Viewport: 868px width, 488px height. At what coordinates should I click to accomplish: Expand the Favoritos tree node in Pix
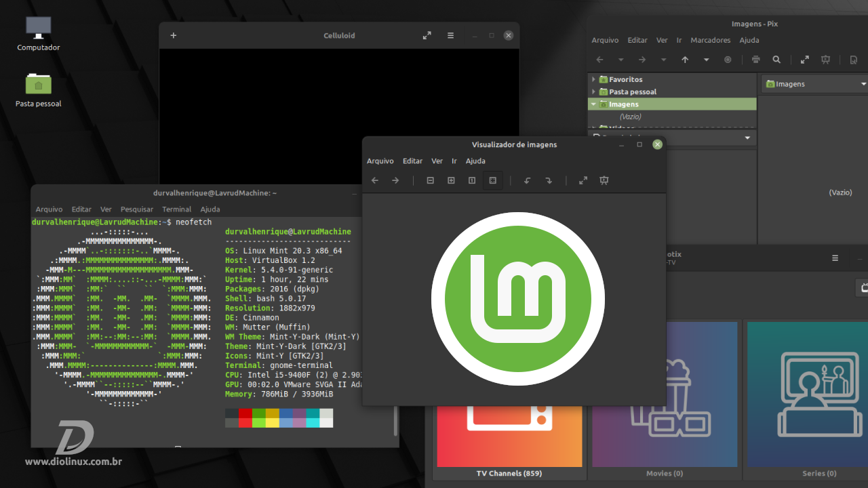tap(593, 79)
